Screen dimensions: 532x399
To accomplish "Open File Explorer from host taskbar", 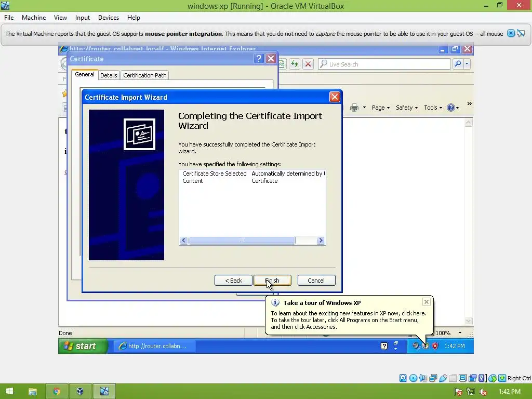I will pos(33,391).
